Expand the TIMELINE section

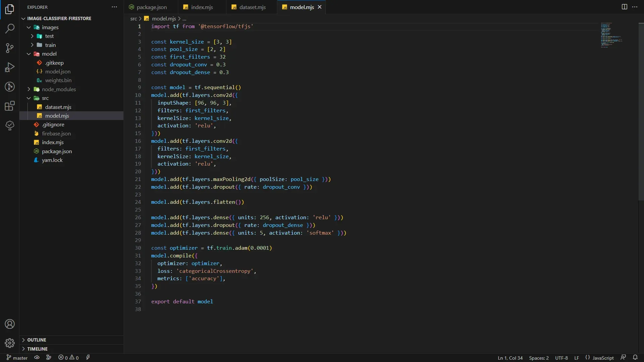click(37, 349)
